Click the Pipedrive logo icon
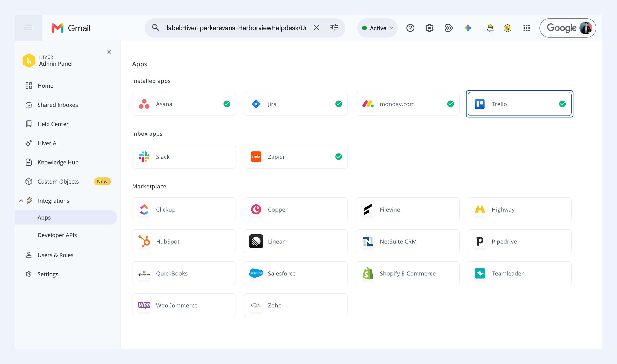The height and width of the screenshot is (364, 617). pos(480,241)
